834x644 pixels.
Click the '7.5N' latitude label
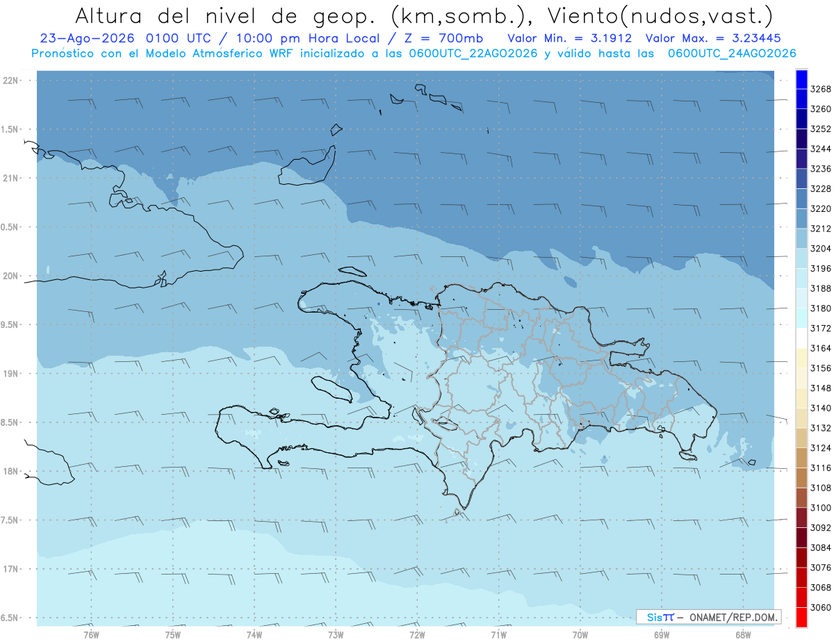click(10, 520)
